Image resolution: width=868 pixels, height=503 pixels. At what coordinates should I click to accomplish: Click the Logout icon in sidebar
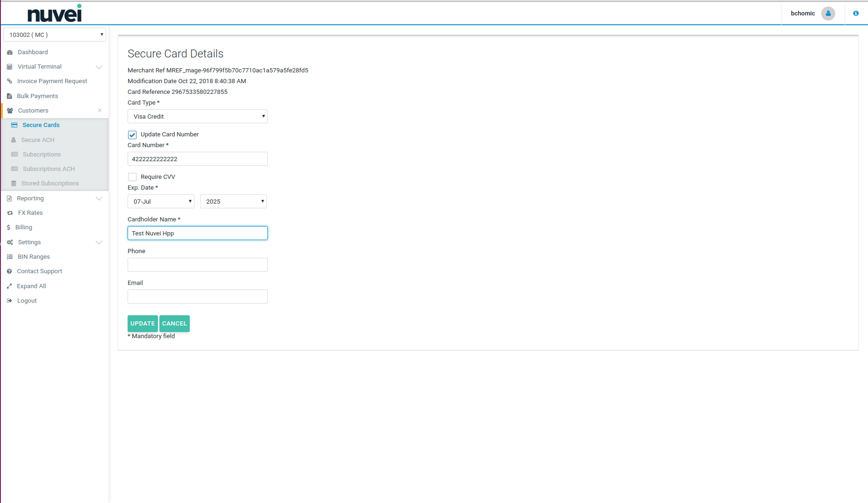pos(9,301)
